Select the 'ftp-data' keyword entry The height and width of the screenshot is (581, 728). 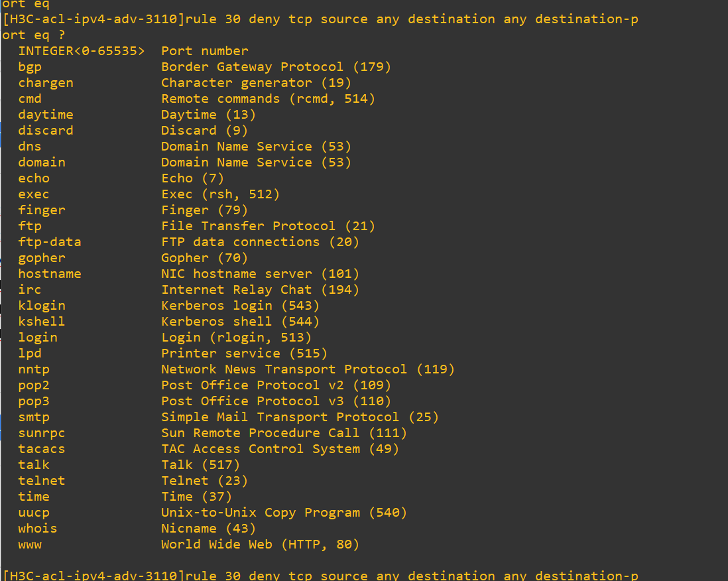[50, 242]
